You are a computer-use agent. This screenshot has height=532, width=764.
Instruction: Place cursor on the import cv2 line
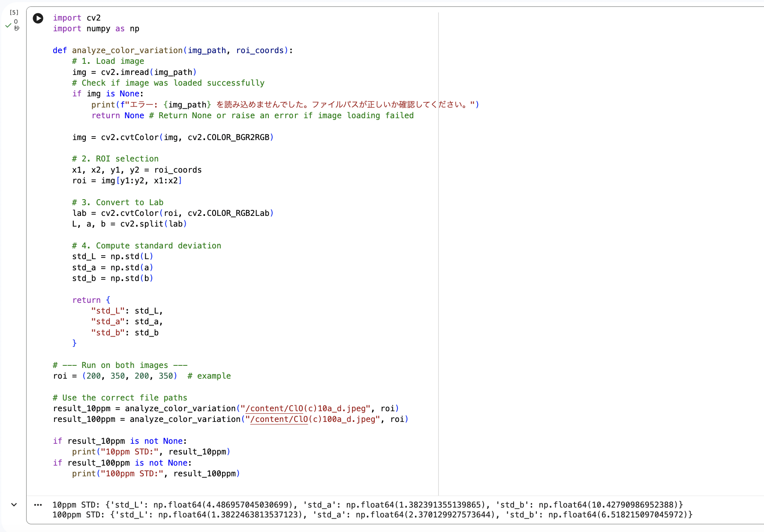(x=77, y=18)
